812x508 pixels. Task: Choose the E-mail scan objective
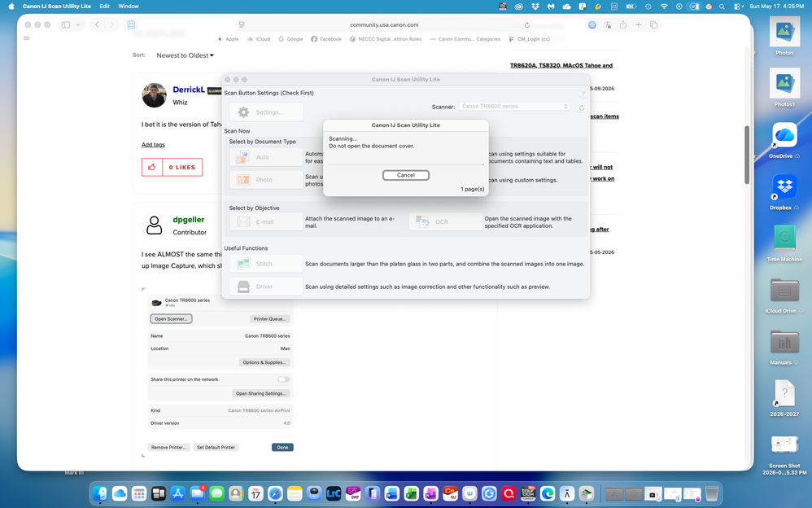(266, 222)
